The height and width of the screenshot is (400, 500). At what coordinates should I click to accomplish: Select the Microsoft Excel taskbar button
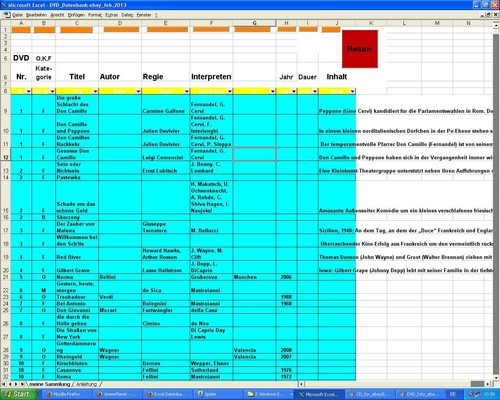[319, 394]
